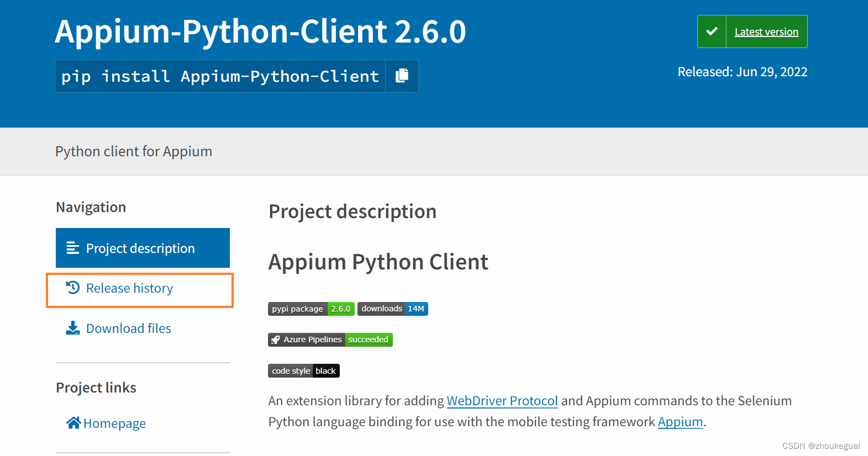868x456 pixels.
Task: Open the Appium framework link
Action: pyautogui.click(x=680, y=422)
